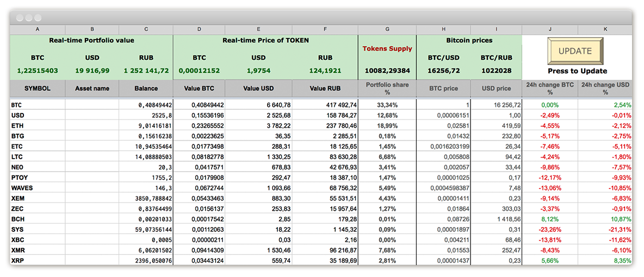Select the SYS balance 59,07356144
The image size is (644, 277).
(146, 229)
